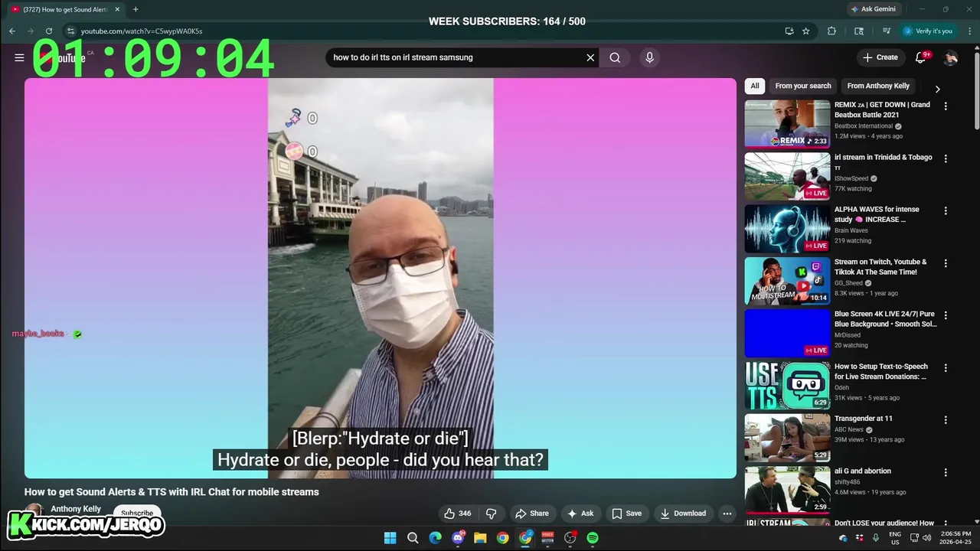This screenshot has width=980, height=551.
Task: Reload the page
Action: click(49, 31)
